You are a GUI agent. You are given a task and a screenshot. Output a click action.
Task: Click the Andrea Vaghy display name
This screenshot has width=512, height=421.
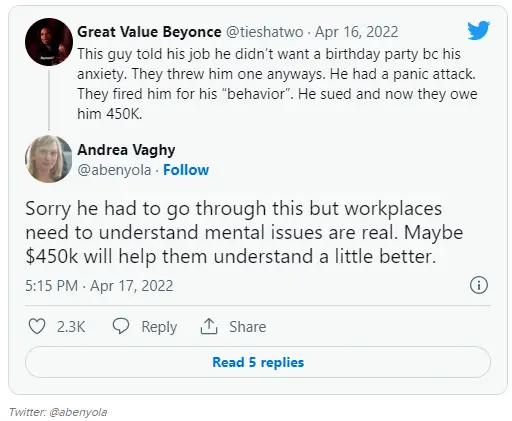tap(126, 150)
